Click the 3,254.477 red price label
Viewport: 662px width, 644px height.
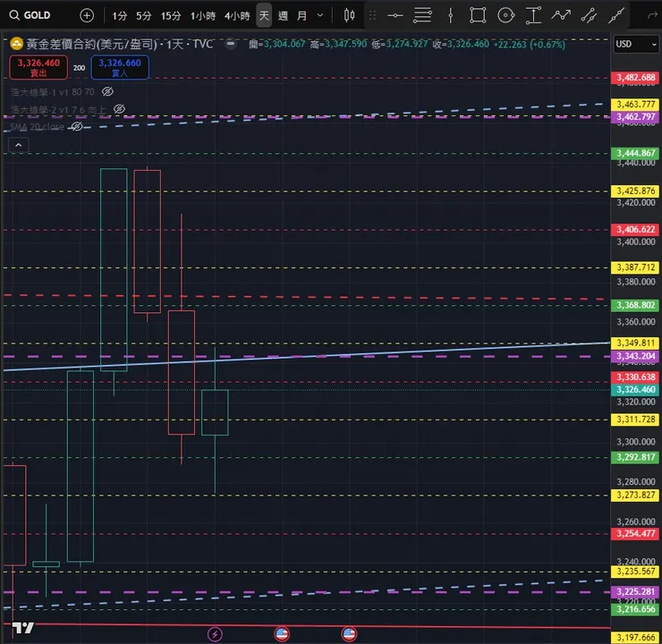pos(635,534)
